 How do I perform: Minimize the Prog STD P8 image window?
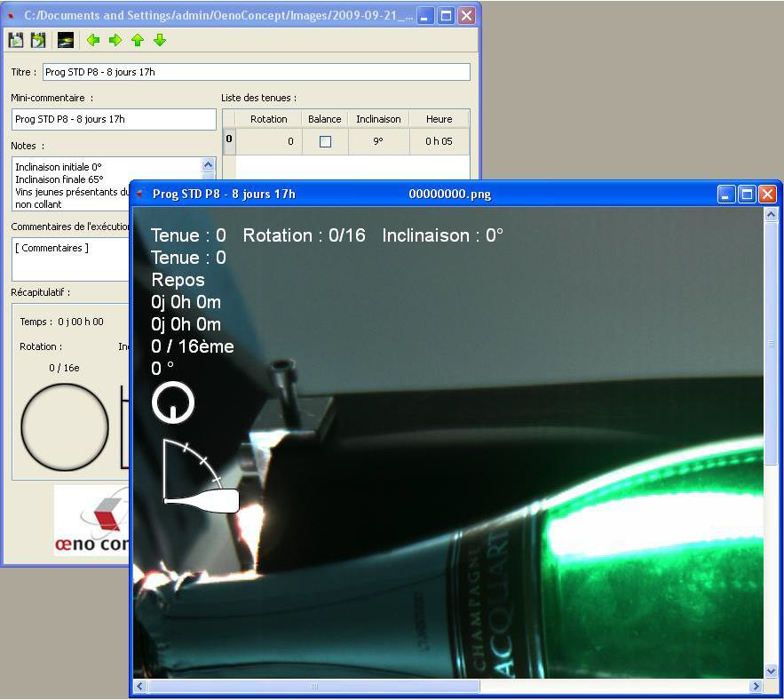point(725,195)
